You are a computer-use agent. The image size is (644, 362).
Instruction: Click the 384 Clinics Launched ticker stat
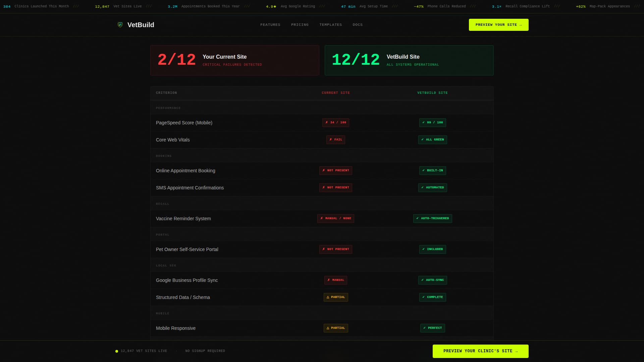click(36, 6)
